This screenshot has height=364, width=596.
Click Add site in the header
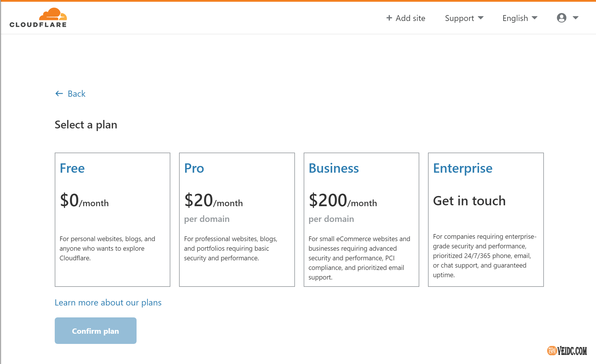[410, 18]
